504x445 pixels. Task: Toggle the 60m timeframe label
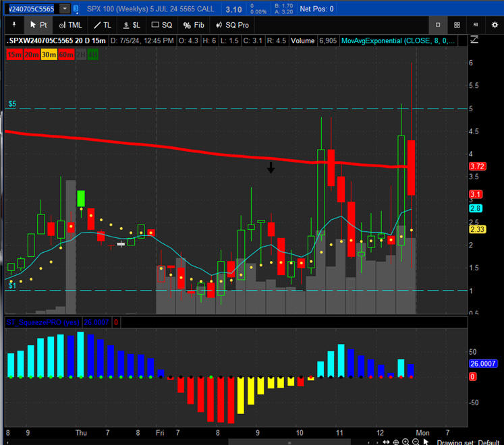click(66, 54)
